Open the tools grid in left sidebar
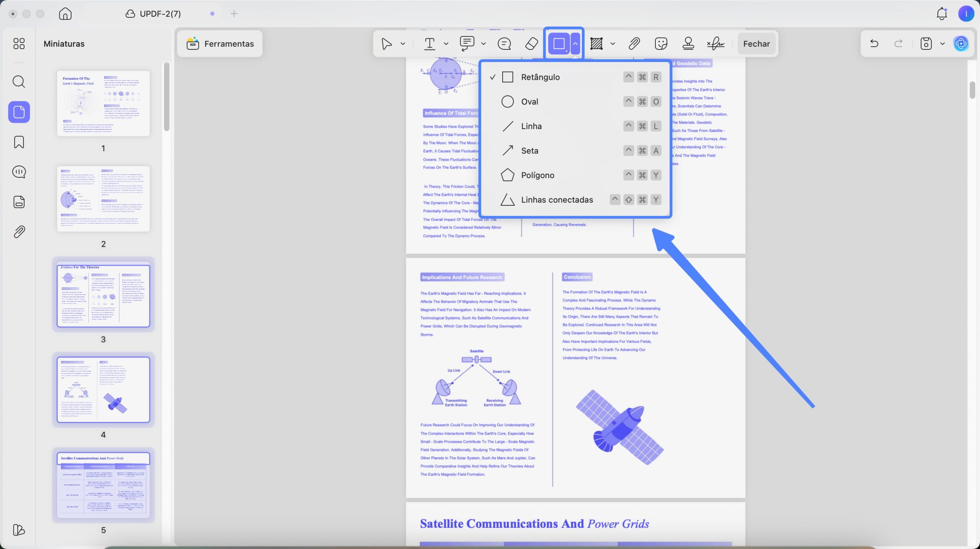980x549 pixels. (x=19, y=44)
